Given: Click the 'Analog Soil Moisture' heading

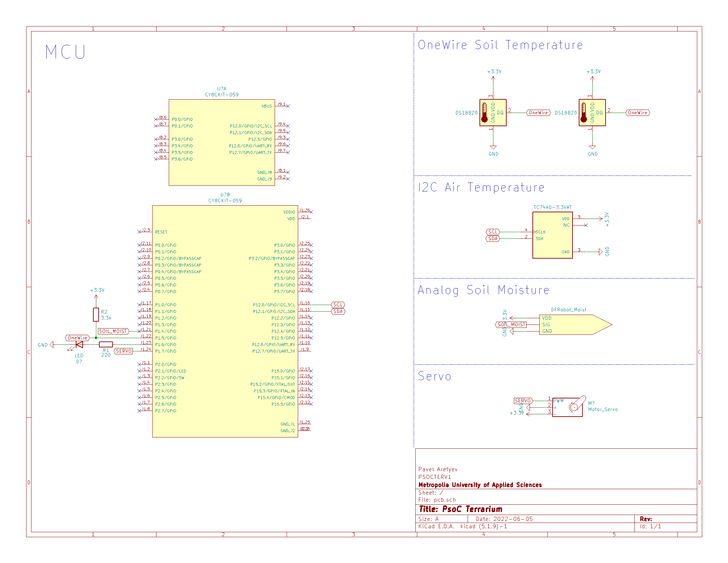Looking at the screenshot, I should [x=483, y=290].
